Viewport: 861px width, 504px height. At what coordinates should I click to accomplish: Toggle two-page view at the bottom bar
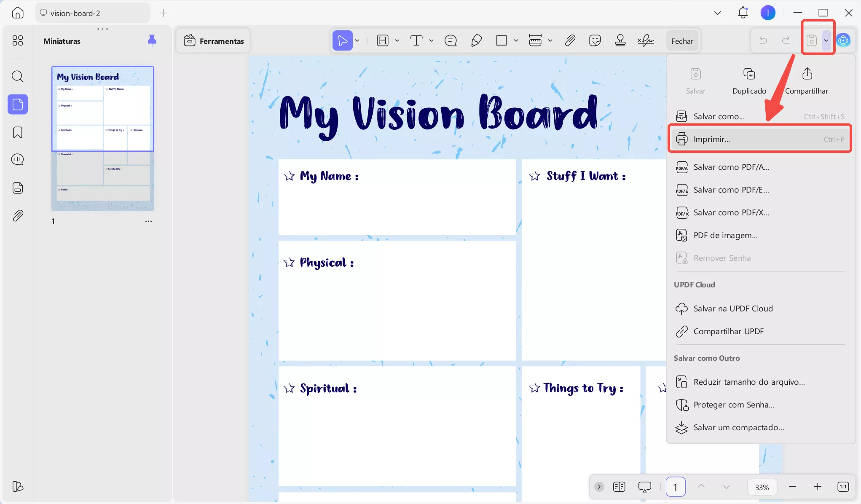point(619,487)
